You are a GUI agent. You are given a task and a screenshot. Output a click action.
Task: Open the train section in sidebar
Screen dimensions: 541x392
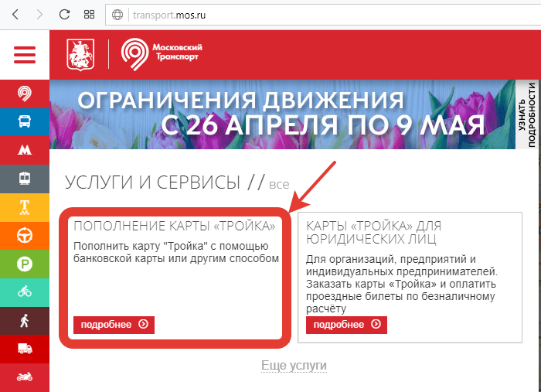pyautogui.click(x=25, y=179)
